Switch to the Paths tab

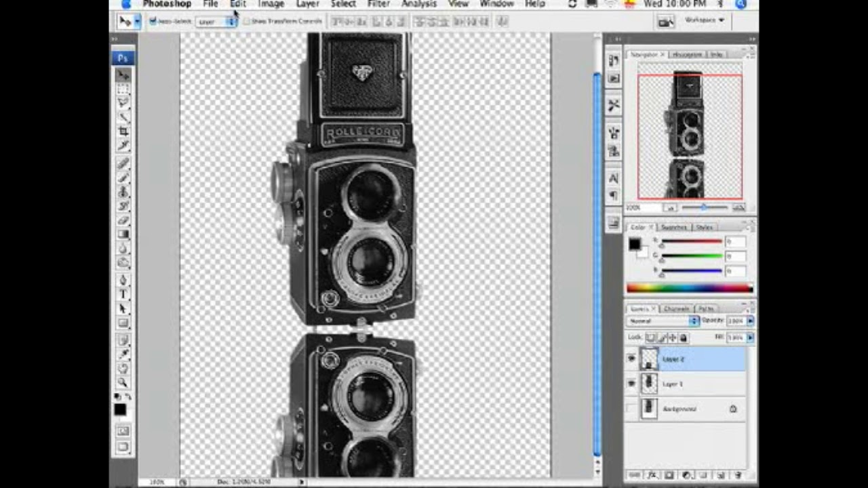click(707, 308)
